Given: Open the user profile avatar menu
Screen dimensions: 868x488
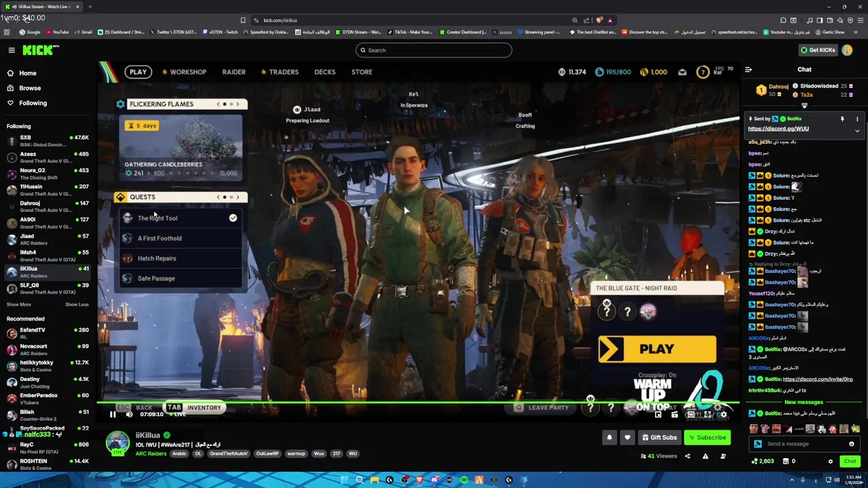Looking at the screenshot, I should point(847,50).
